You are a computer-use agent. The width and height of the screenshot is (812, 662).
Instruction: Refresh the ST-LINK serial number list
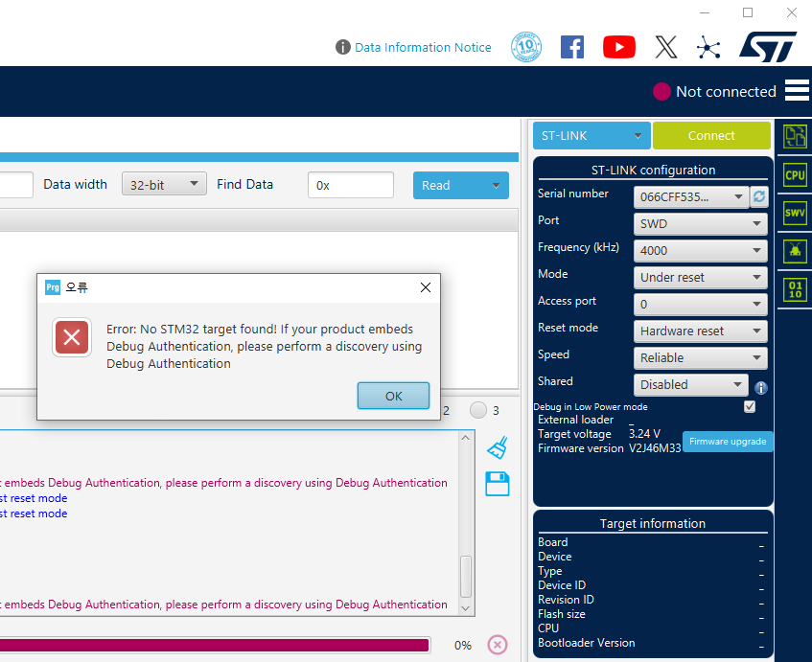coord(759,196)
